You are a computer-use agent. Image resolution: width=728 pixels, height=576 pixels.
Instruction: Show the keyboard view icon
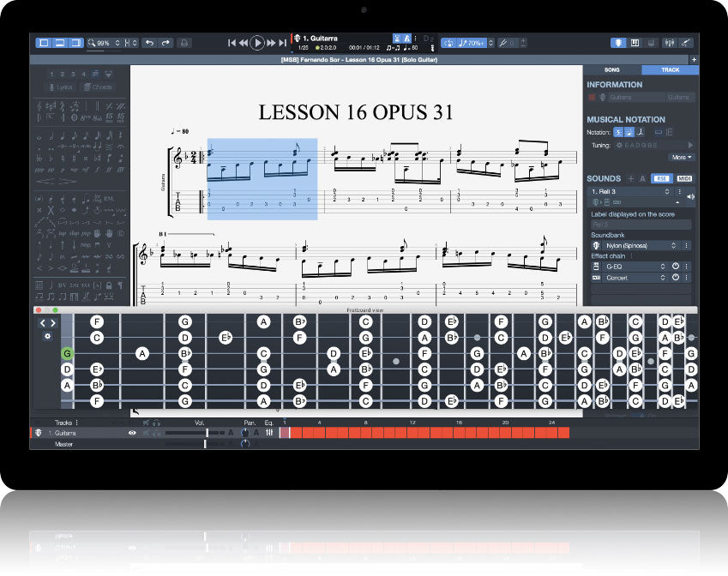(x=635, y=43)
